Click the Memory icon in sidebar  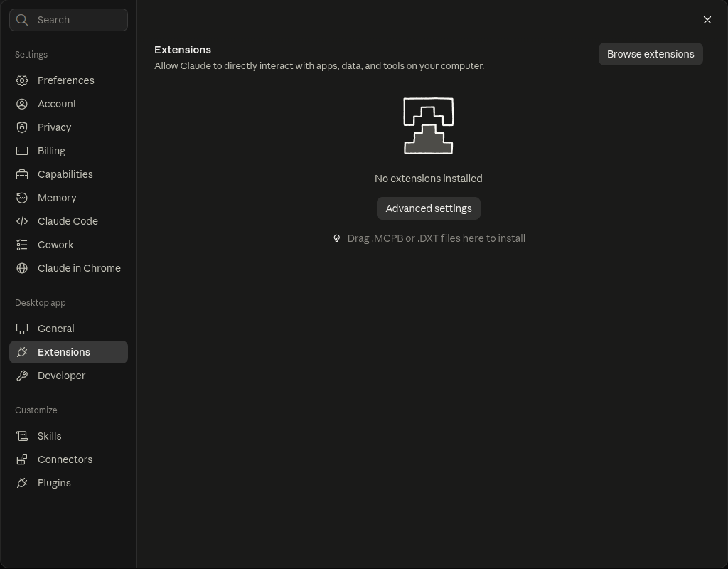click(22, 198)
